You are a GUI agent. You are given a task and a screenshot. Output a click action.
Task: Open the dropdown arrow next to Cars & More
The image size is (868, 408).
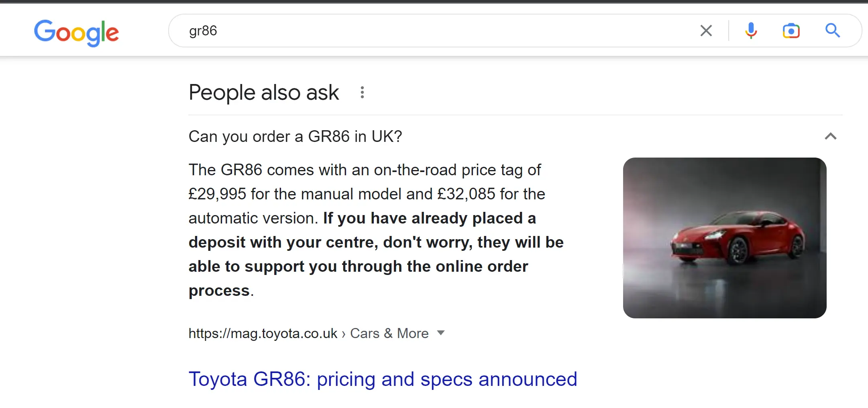point(441,333)
